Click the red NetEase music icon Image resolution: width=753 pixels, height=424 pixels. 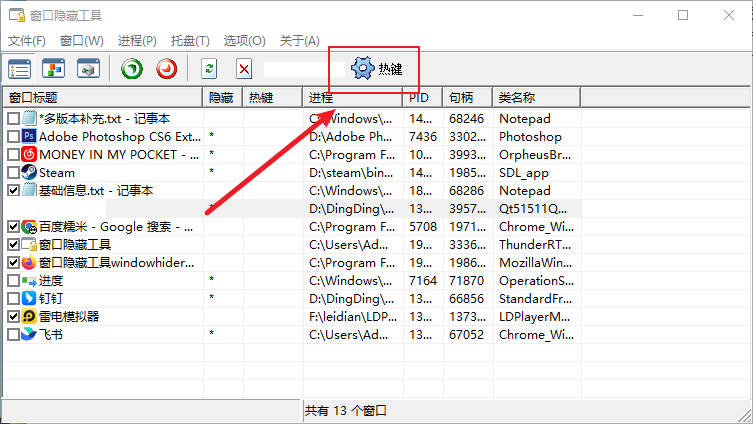tap(29, 154)
